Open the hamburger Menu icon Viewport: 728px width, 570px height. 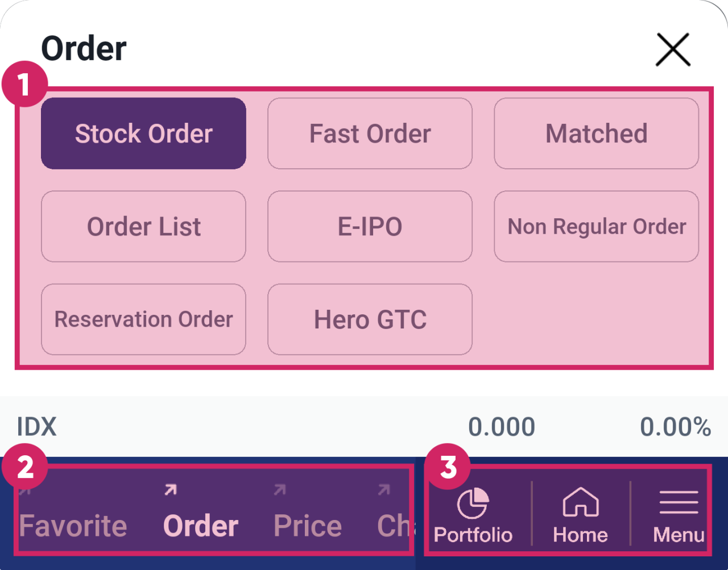(x=679, y=502)
